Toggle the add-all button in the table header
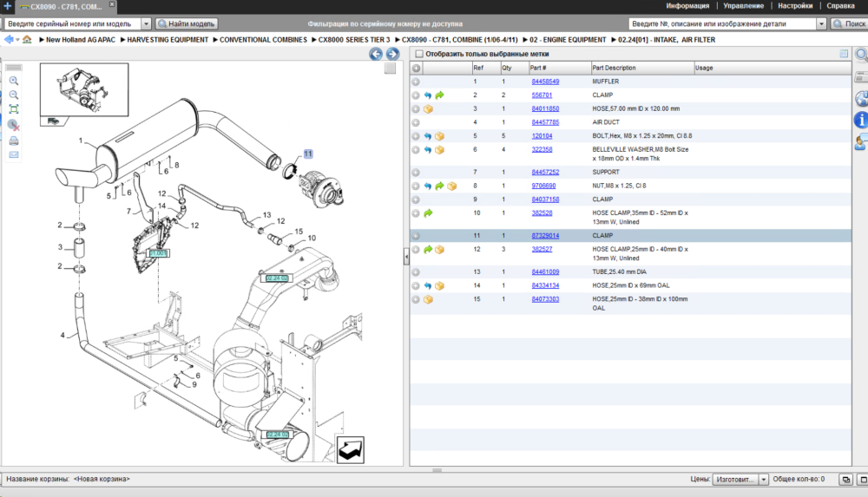This screenshot has height=497, width=868. click(417, 68)
